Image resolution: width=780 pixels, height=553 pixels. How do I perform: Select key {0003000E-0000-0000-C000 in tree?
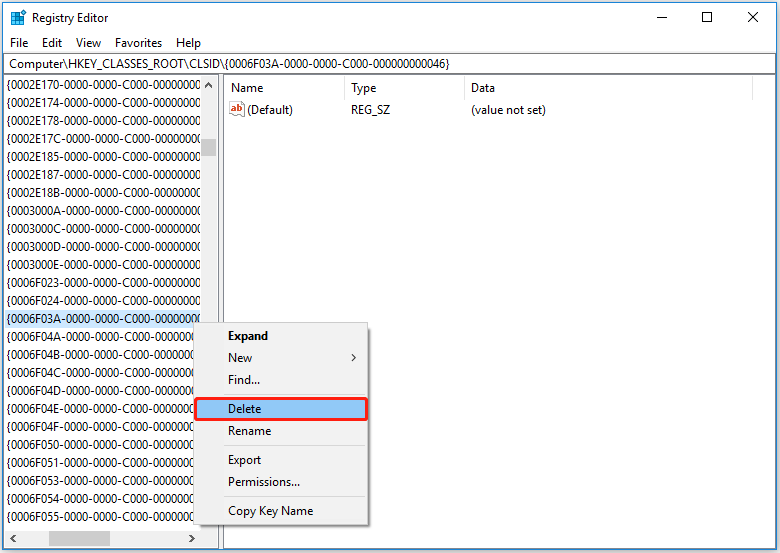pyautogui.click(x=103, y=265)
